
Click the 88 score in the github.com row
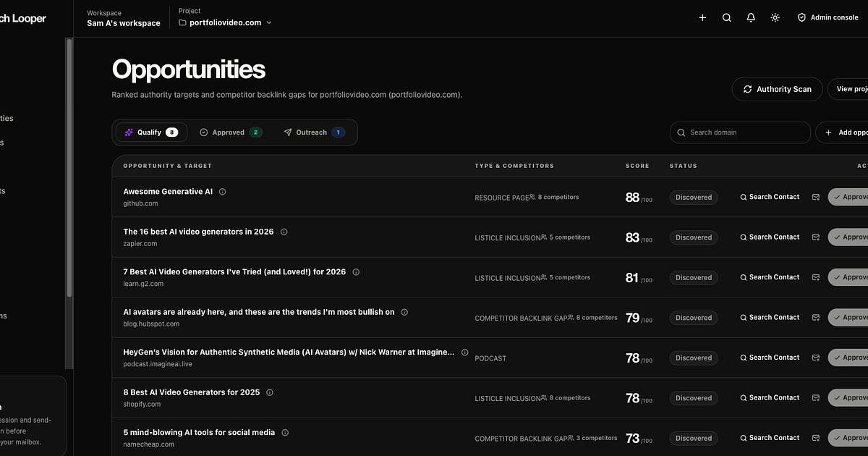pyautogui.click(x=632, y=197)
